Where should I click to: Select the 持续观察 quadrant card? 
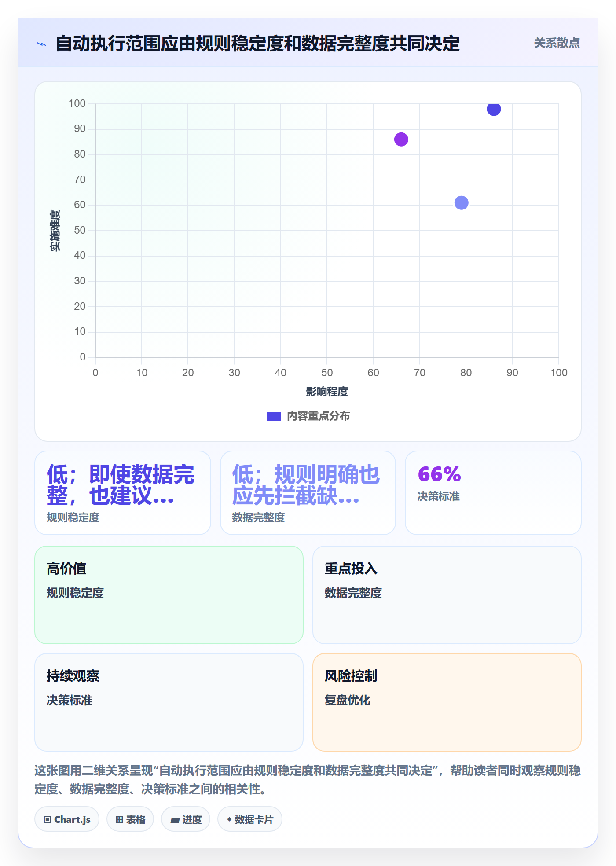(x=169, y=702)
